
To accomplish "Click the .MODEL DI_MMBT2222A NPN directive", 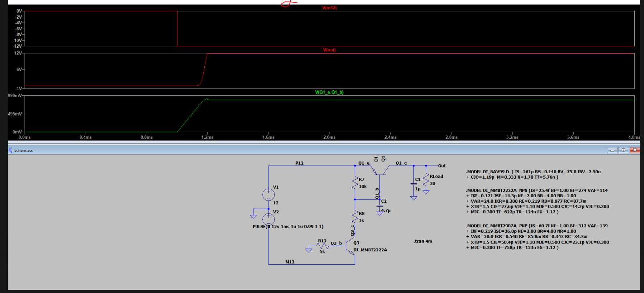I will click(537, 201).
